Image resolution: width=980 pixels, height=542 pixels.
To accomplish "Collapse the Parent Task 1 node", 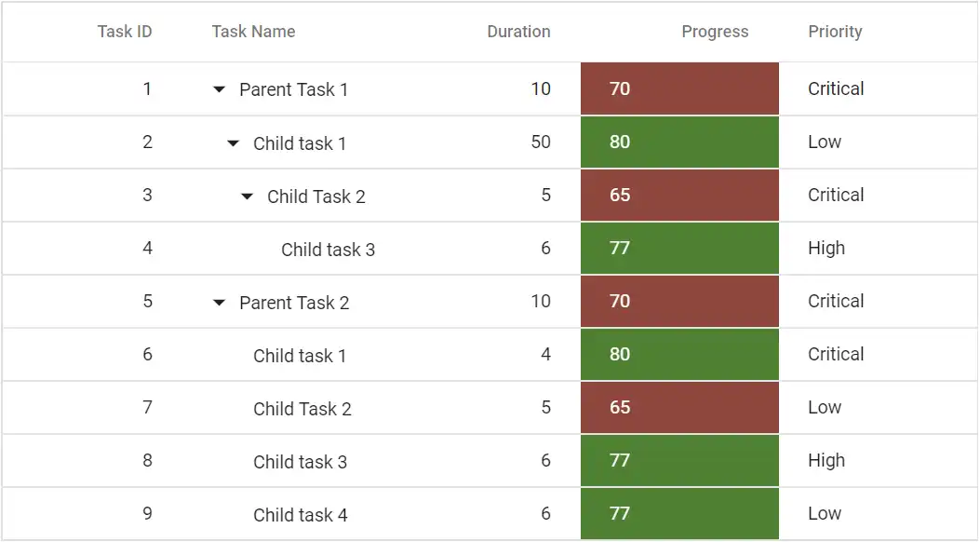I will click(x=219, y=89).
